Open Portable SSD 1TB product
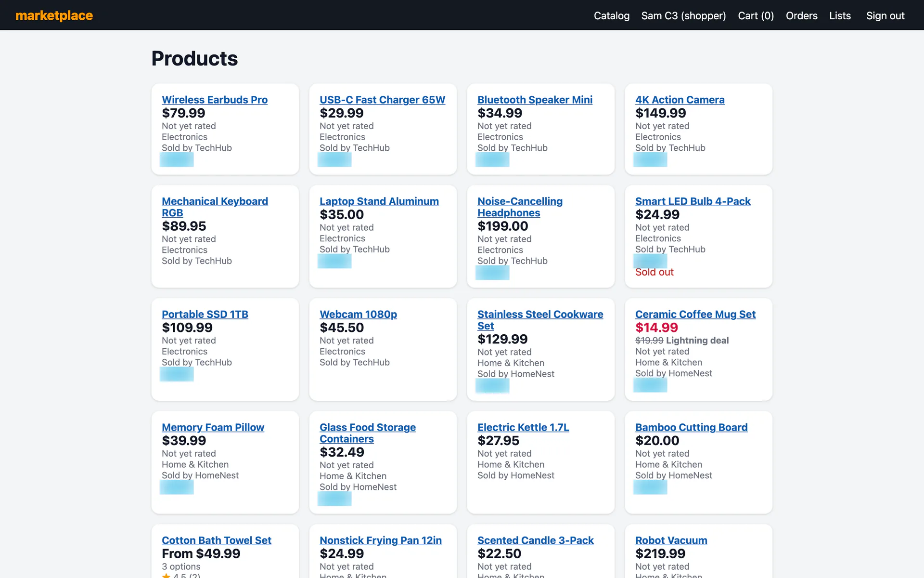Image resolution: width=924 pixels, height=578 pixels. [x=205, y=314]
